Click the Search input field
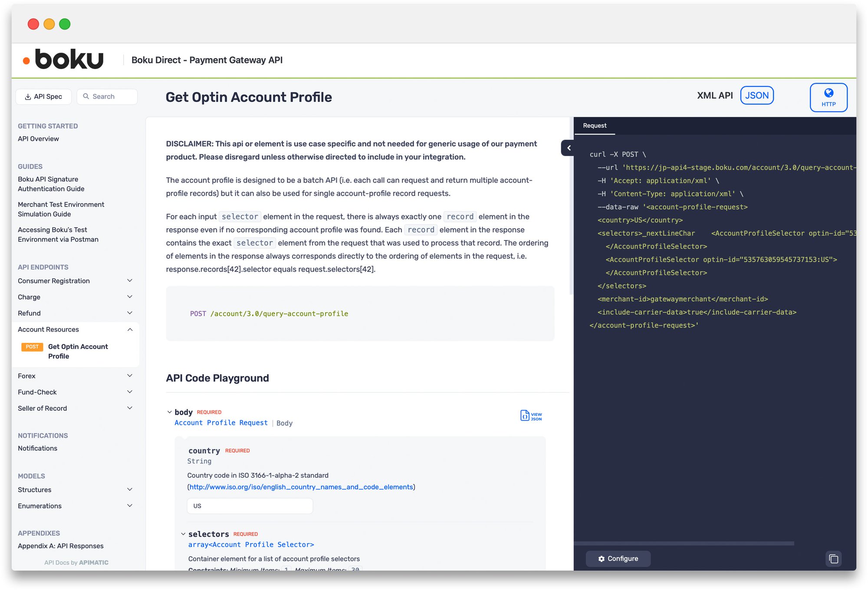Image resolution: width=868 pixels, height=590 pixels. coord(107,96)
